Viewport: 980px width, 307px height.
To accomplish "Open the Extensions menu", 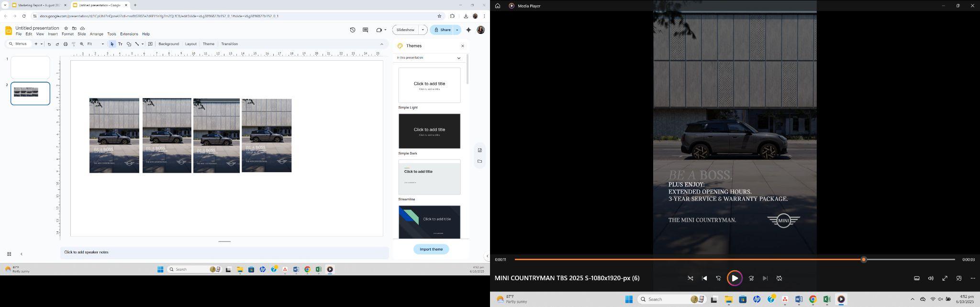I will click(x=129, y=34).
